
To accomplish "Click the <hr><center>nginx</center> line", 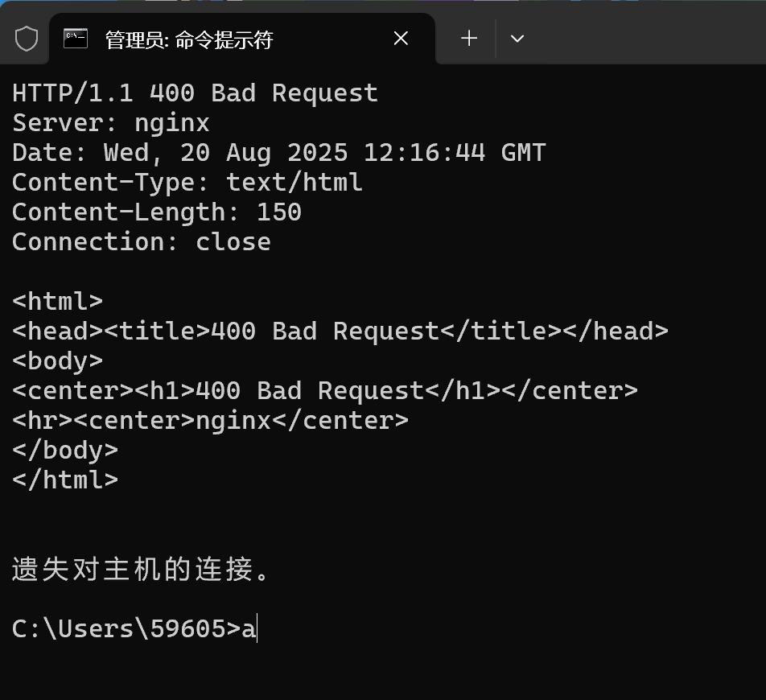I will click(x=210, y=421).
